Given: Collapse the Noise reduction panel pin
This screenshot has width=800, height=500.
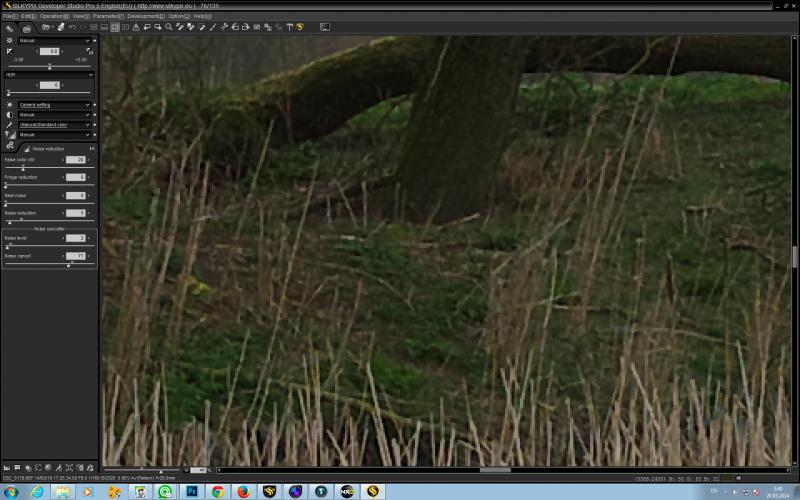Looking at the screenshot, I should pos(92,148).
